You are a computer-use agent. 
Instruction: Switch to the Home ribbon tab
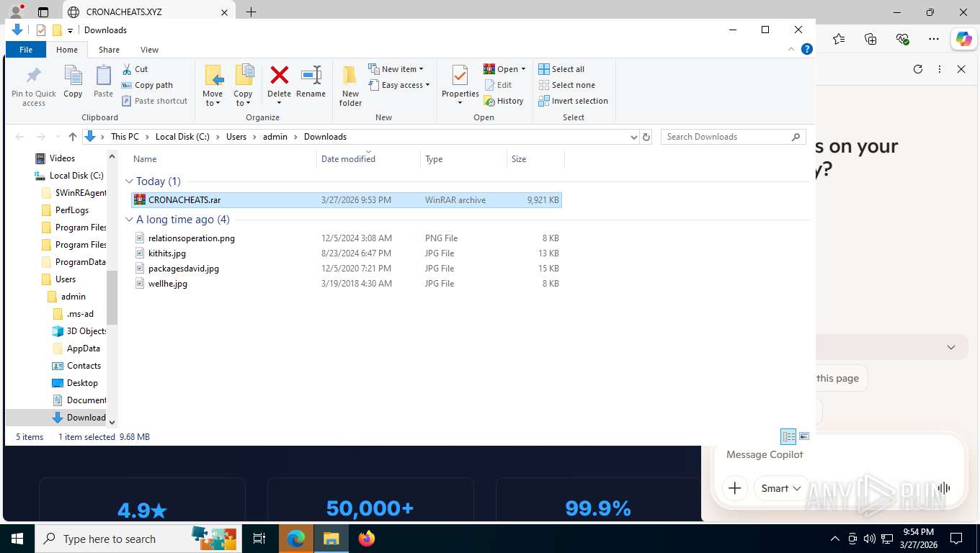pos(67,50)
